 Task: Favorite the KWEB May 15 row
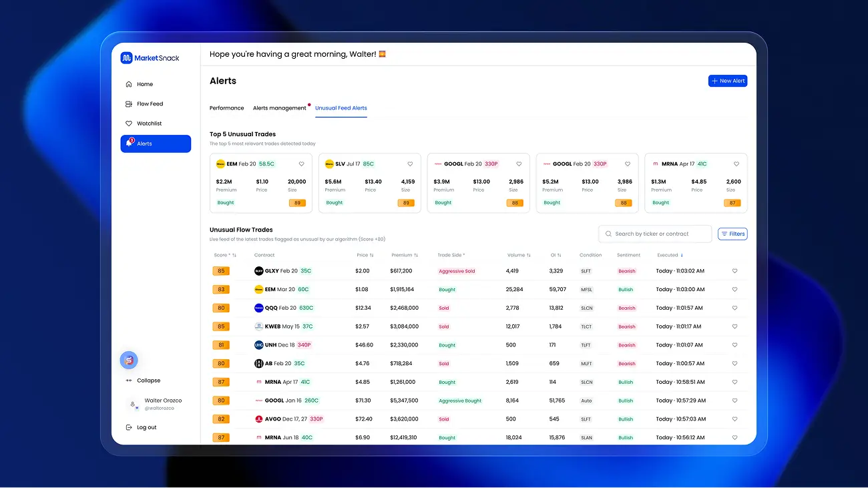734,326
